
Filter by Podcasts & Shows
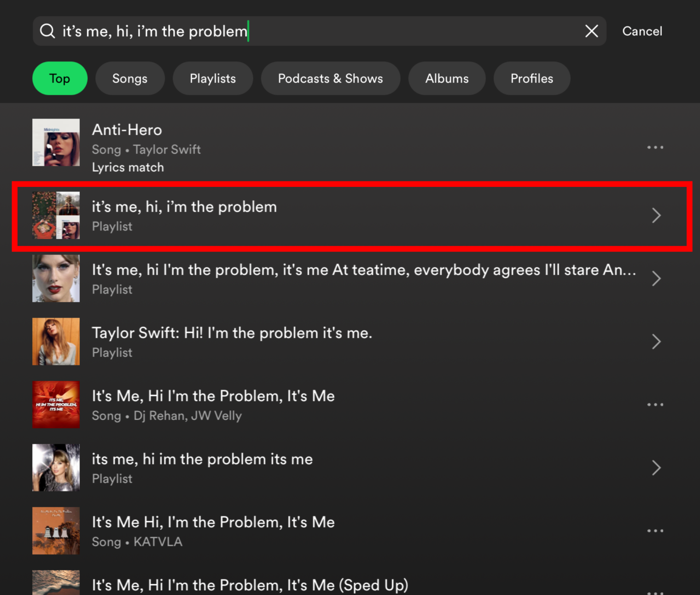(x=330, y=78)
